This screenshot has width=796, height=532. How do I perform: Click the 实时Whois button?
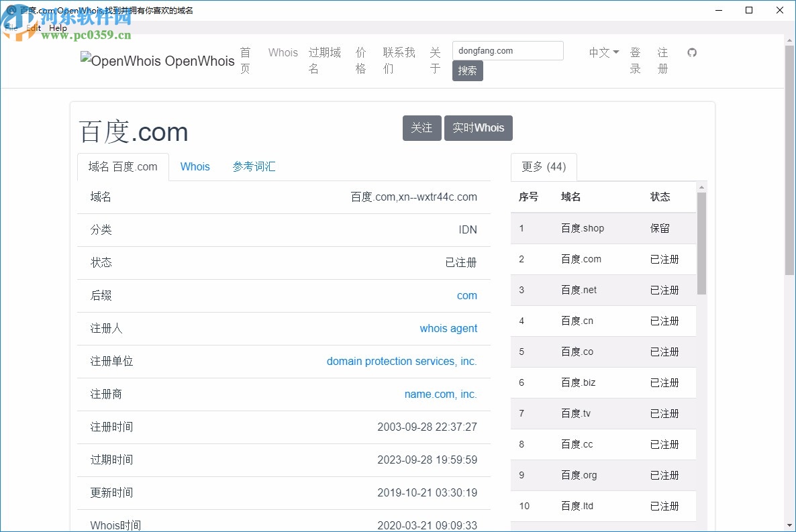click(478, 128)
